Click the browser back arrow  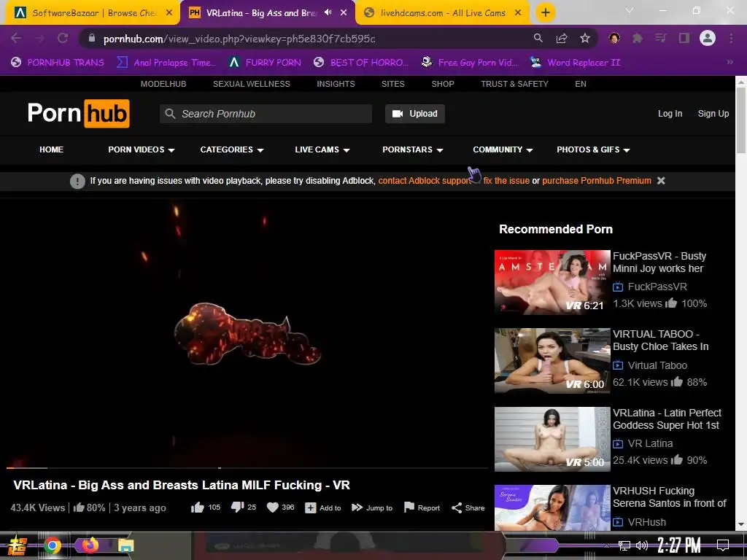[x=16, y=38]
